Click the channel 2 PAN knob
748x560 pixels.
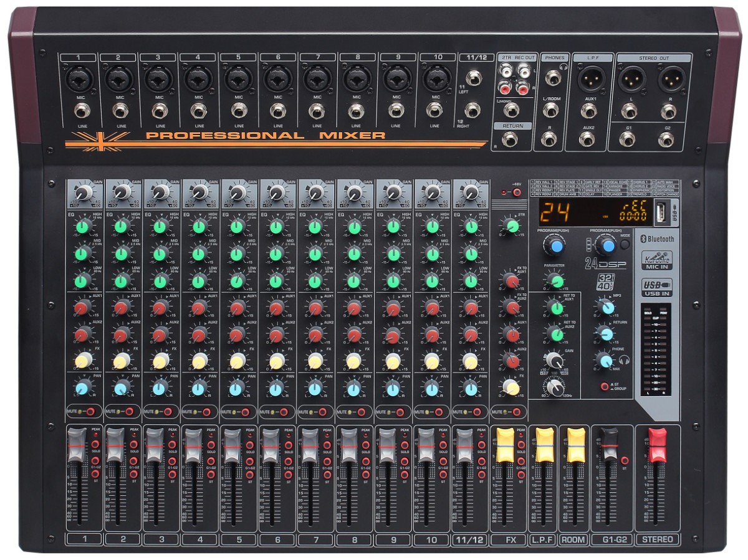pos(122,389)
